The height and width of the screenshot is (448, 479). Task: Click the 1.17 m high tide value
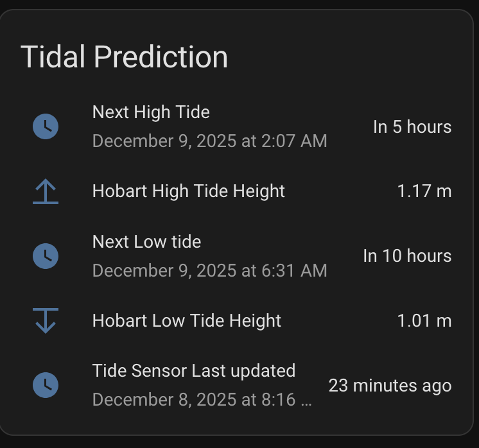[424, 191]
